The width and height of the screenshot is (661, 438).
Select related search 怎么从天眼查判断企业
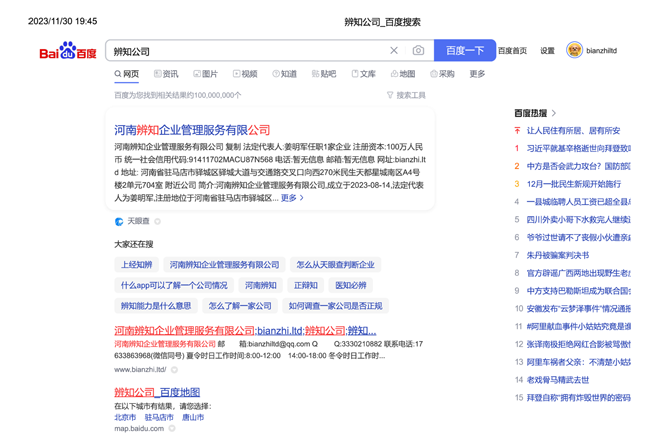335,265
